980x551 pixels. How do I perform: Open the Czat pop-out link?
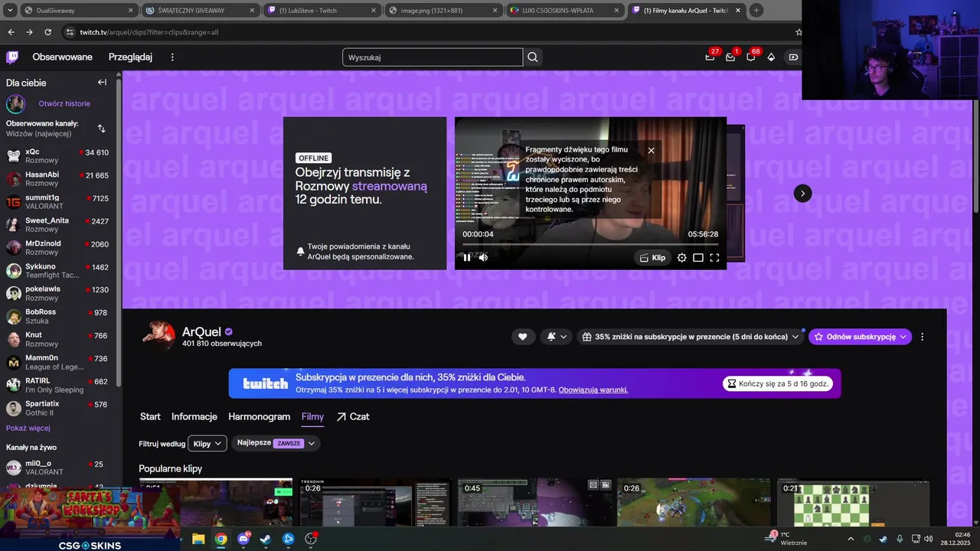tap(353, 417)
